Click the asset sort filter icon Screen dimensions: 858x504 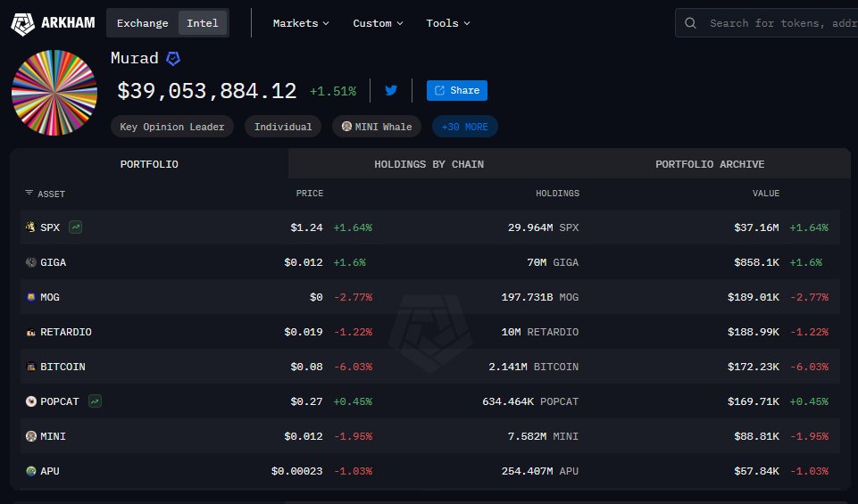pos(29,193)
